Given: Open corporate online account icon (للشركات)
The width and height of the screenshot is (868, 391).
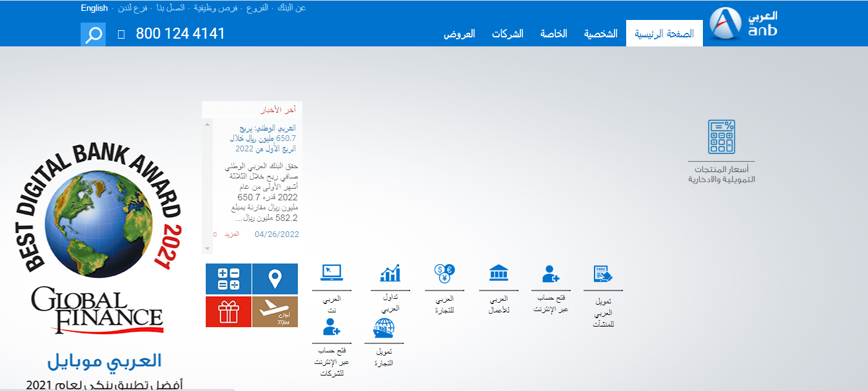Looking at the screenshot, I should (x=331, y=328).
